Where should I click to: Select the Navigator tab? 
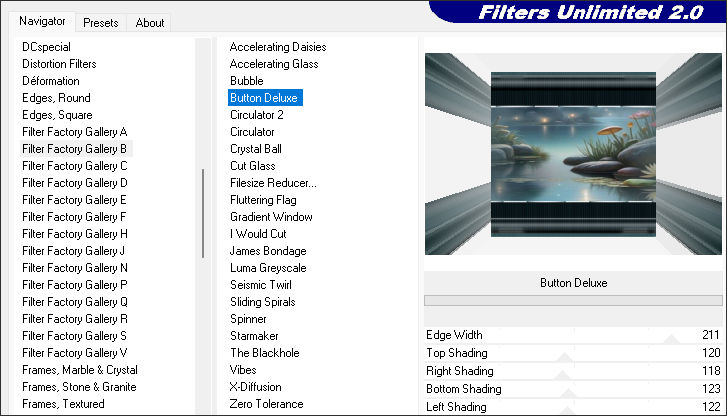pos(42,21)
